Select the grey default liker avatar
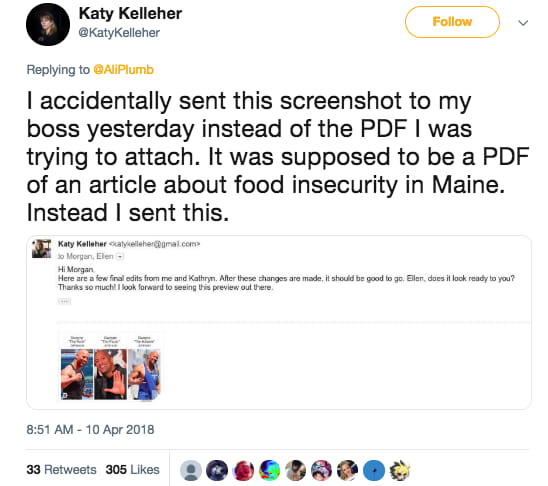The height and width of the screenshot is (486, 548). coord(191,470)
